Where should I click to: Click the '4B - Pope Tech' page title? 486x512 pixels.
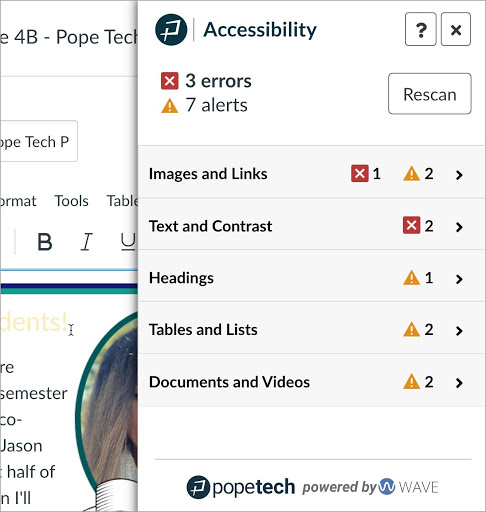tap(75, 37)
